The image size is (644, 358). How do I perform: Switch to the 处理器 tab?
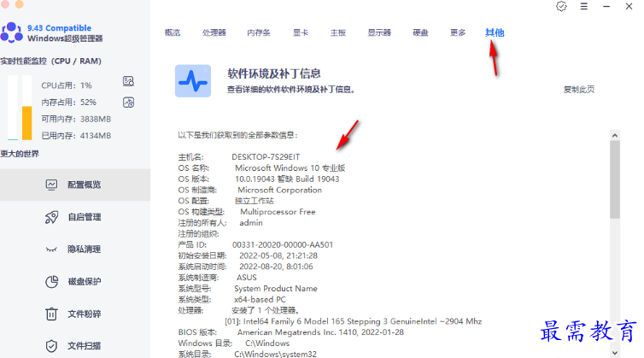tap(214, 32)
